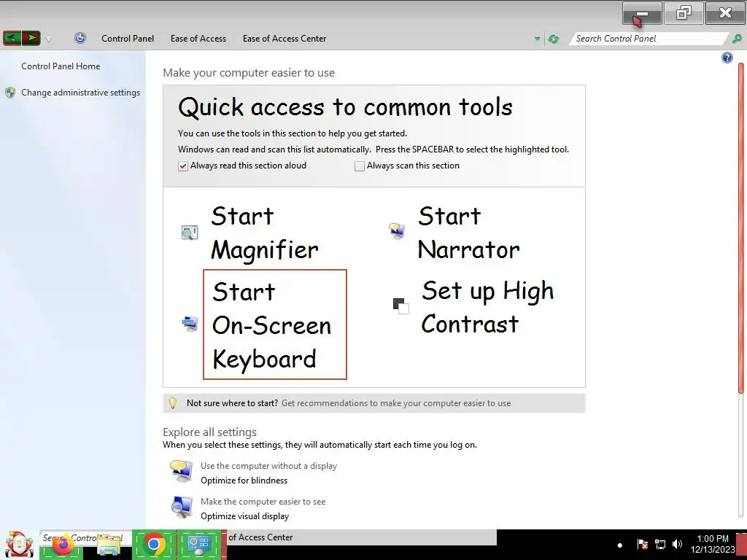Click into the Search Control Panel field
The width and height of the screenshot is (747, 560).
point(648,39)
